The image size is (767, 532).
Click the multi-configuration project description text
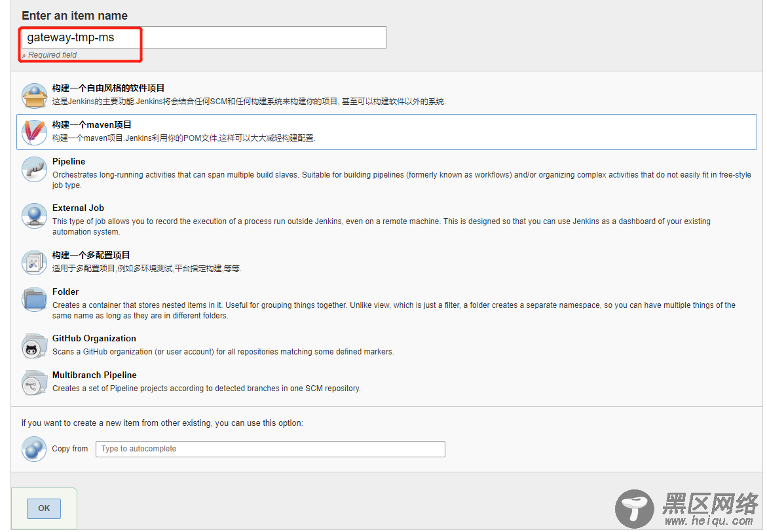(147, 269)
